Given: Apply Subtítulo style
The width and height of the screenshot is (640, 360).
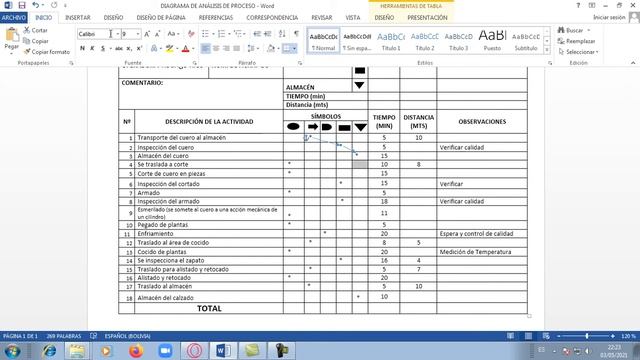Looking at the screenshot, I should click(x=526, y=41).
